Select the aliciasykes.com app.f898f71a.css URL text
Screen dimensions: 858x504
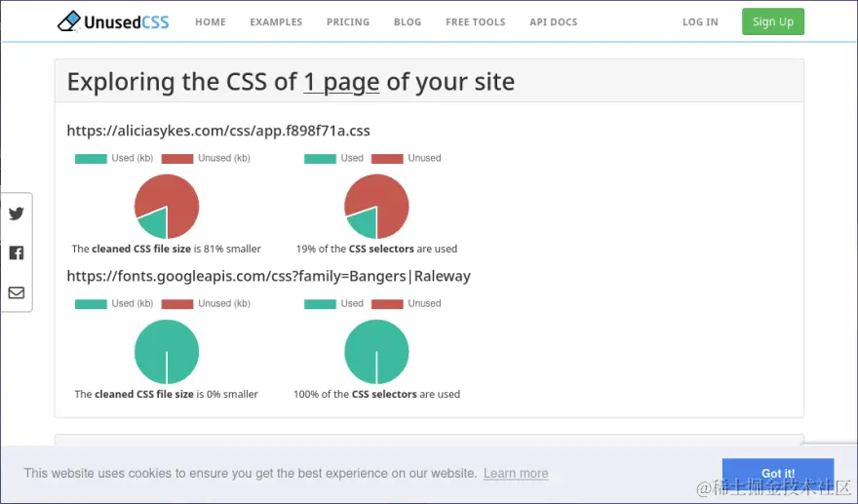[x=218, y=131]
